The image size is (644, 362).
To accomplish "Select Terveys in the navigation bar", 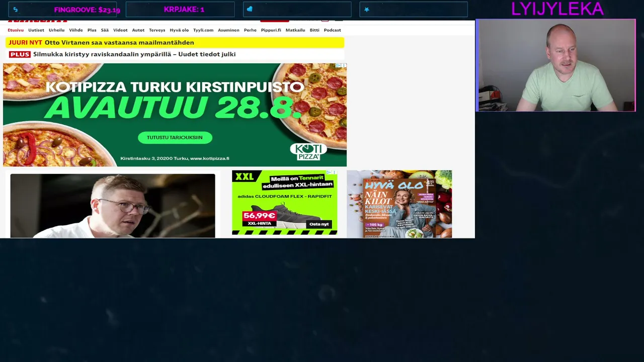I will 157,30.
